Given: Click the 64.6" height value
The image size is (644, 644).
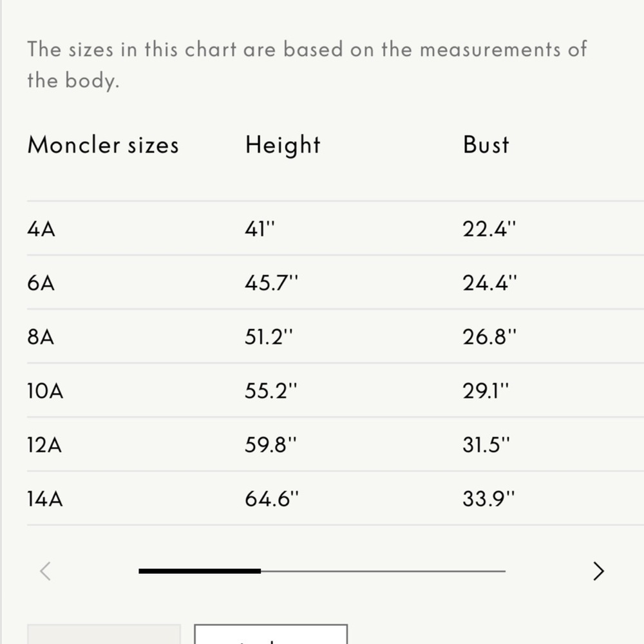Looking at the screenshot, I should pyautogui.click(x=272, y=498).
